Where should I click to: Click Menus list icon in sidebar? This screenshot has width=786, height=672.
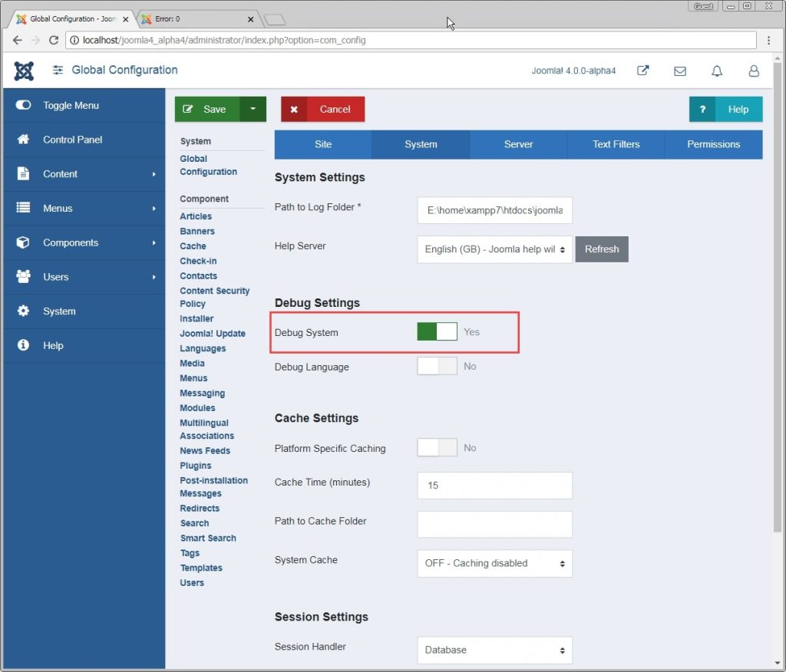tap(23, 207)
